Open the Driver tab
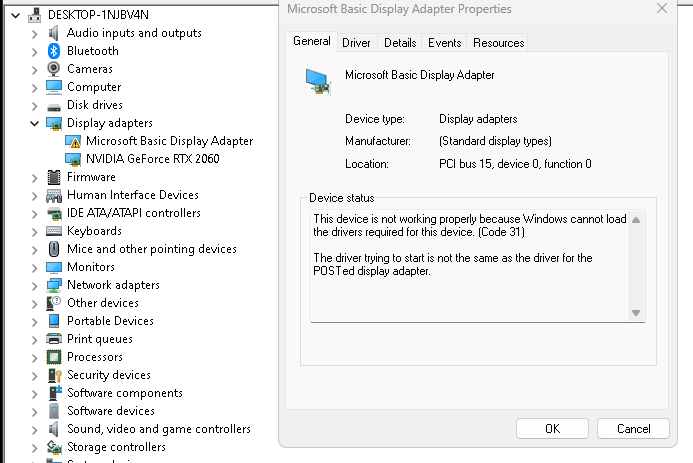This screenshot has height=463, width=693. click(356, 43)
